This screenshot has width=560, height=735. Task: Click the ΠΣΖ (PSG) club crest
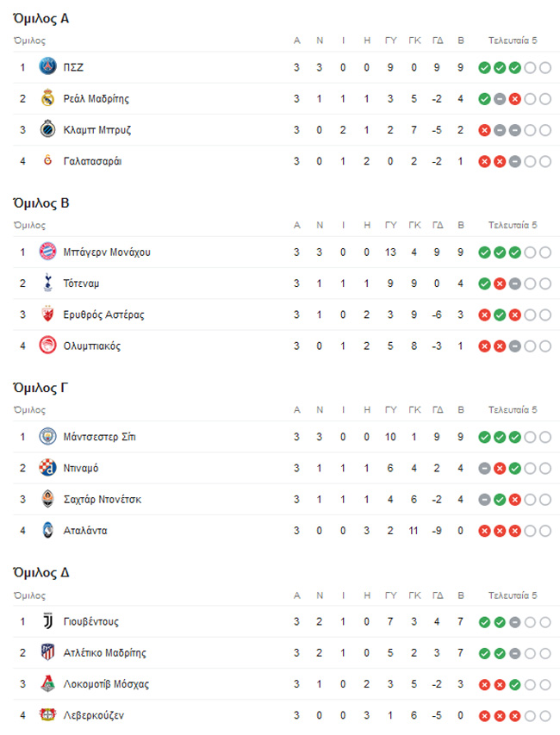point(47,67)
